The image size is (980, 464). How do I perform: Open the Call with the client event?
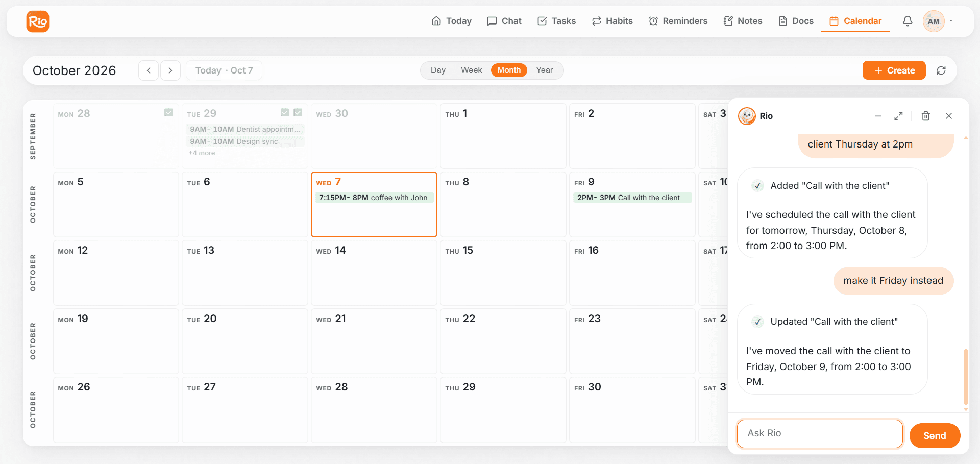(x=632, y=198)
